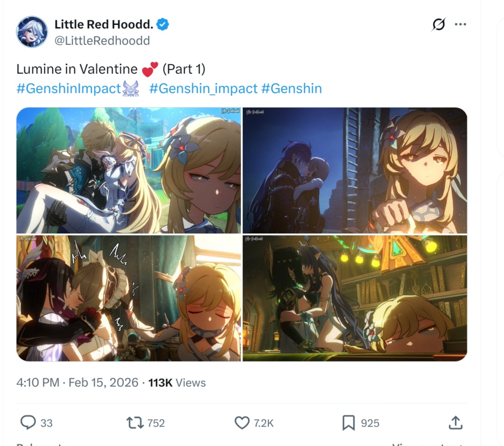
Task: Click the blue verified badge
Action: [x=163, y=24]
